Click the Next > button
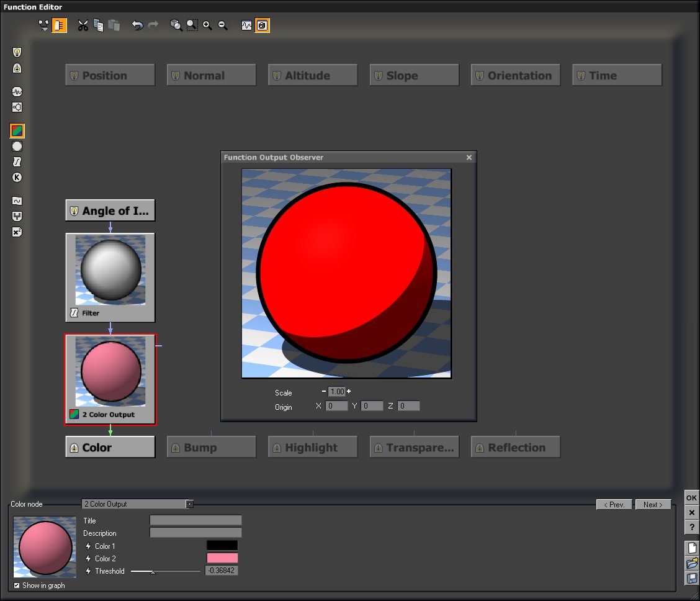 pos(653,505)
